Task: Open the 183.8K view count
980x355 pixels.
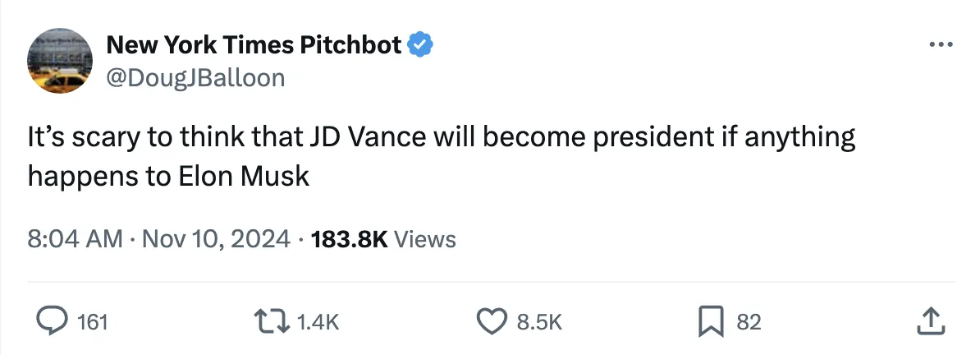Action: pos(350,239)
